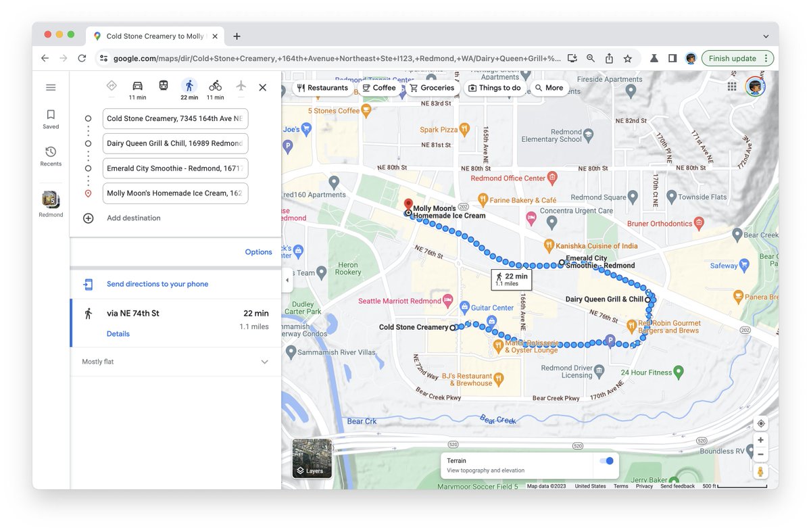This screenshot has width=811, height=532.
Task: Click browser zoom magnifier icon
Action: pyautogui.click(x=591, y=58)
